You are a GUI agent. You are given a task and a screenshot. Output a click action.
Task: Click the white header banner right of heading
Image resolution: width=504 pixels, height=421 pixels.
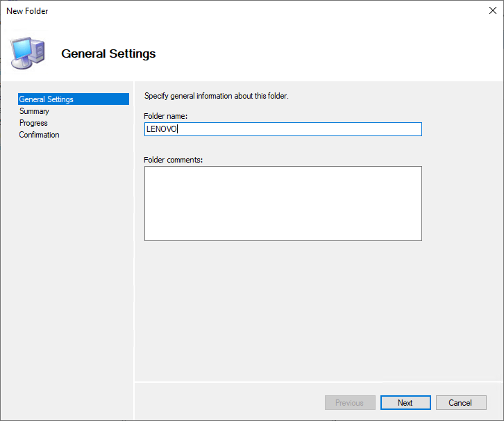pos(333,53)
